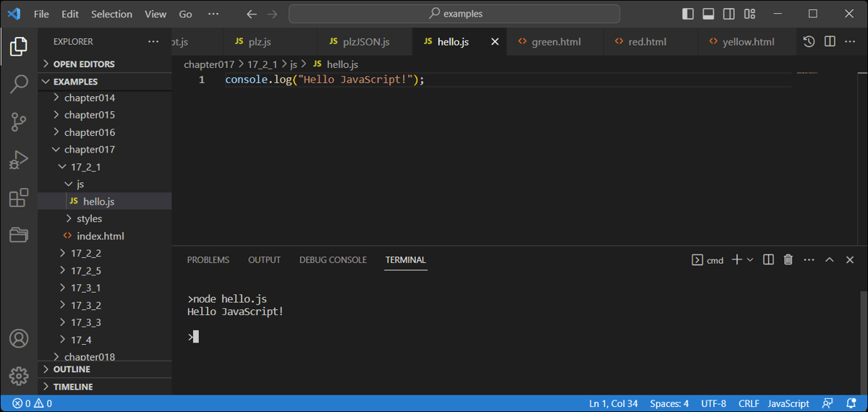Click the new terminal plus icon
Image resolution: width=868 pixels, height=412 pixels.
pos(737,259)
